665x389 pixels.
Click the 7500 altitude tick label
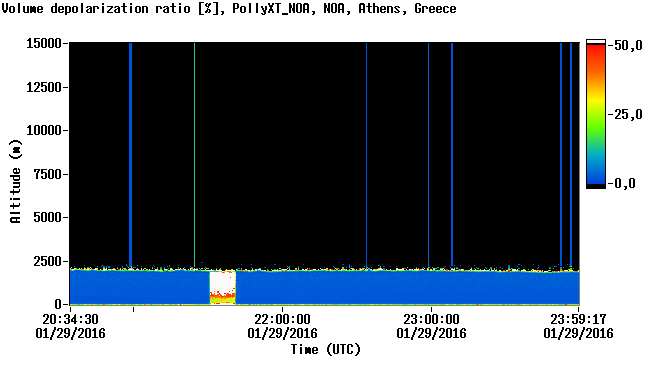tap(48, 174)
